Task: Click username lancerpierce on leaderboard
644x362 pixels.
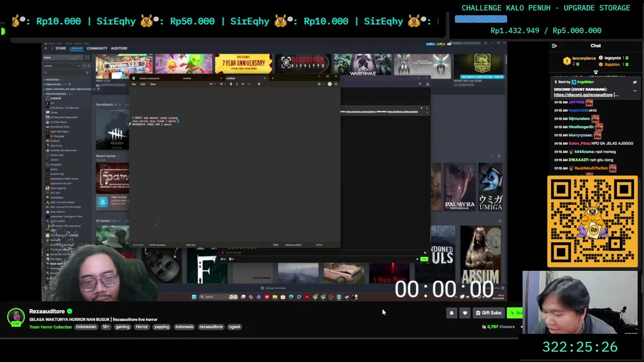Action: (585, 58)
